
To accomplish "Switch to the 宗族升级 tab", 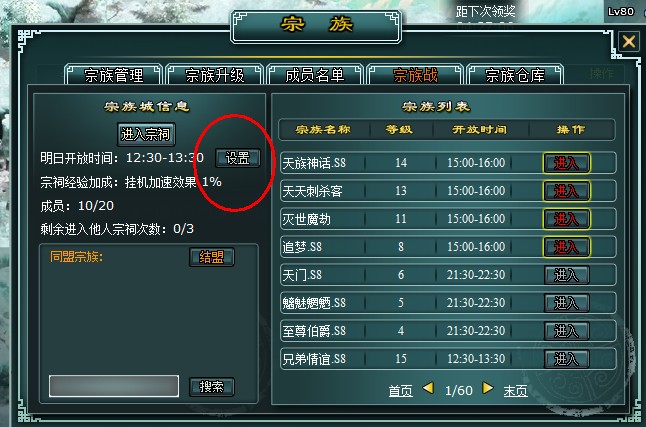I will point(214,75).
